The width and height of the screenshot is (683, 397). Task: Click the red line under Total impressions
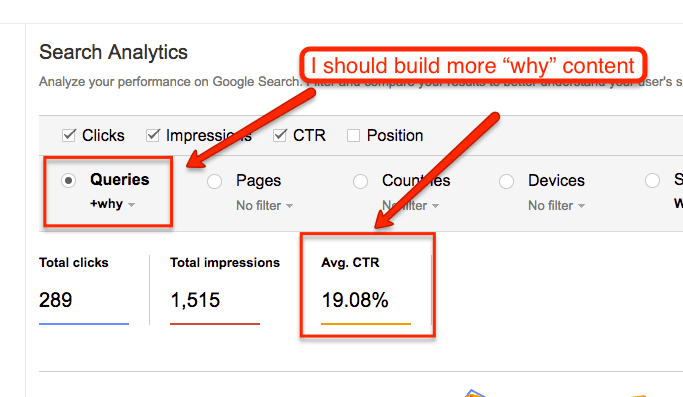click(x=215, y=324)
